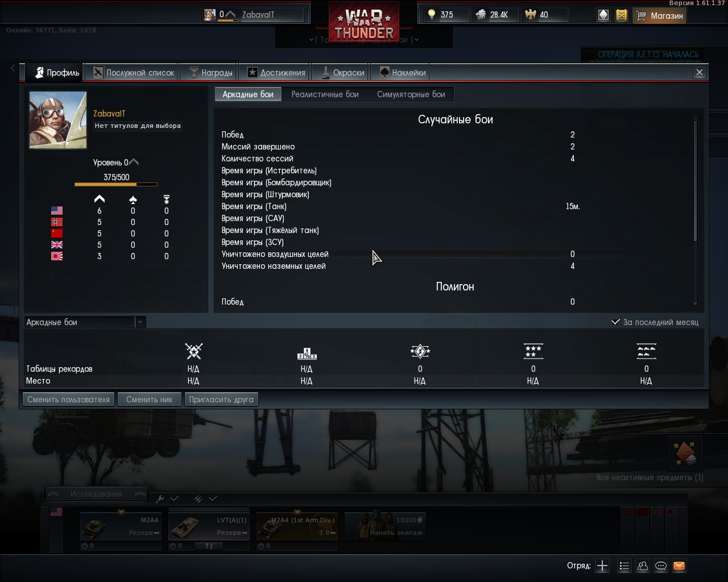728x582 pixels.
Task: Open the Послужной список tab
Action: (134, 73)
